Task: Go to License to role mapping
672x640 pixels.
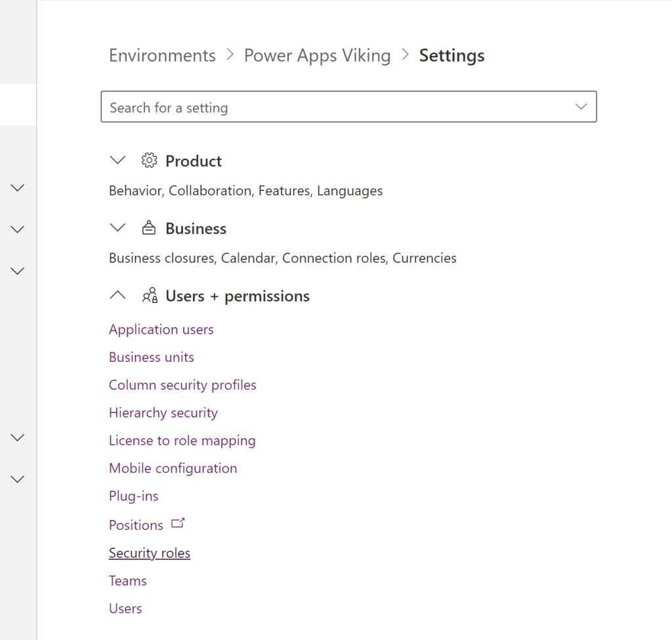Action: pyautogui.click(x=182, y=441)
